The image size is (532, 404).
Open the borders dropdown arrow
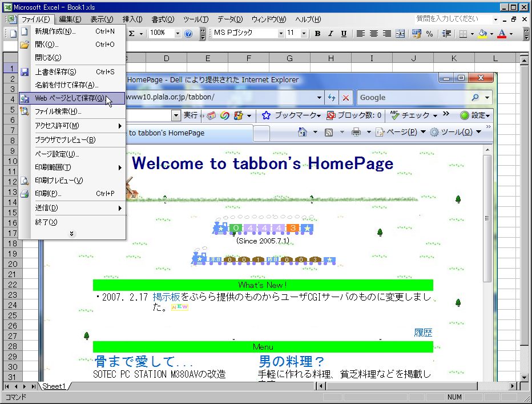(x=472, y=34)
